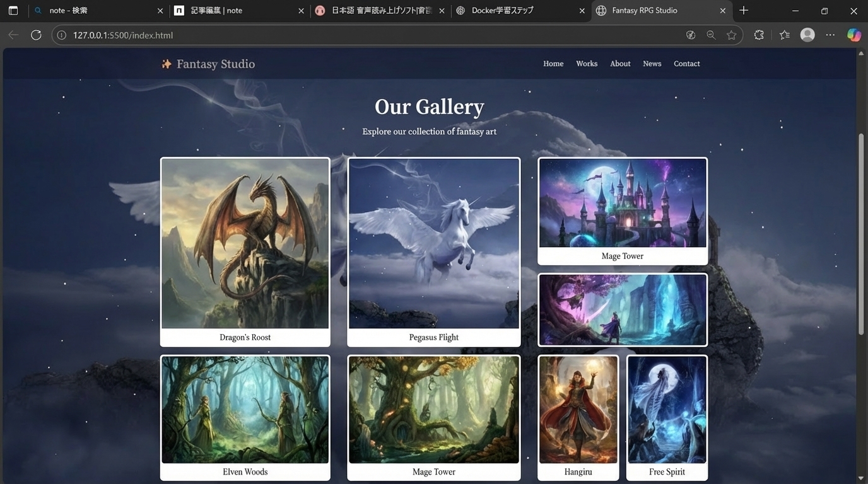Open the Contact navigation link
This screenshot has height=484, width=868.
[x=686, y=64]
